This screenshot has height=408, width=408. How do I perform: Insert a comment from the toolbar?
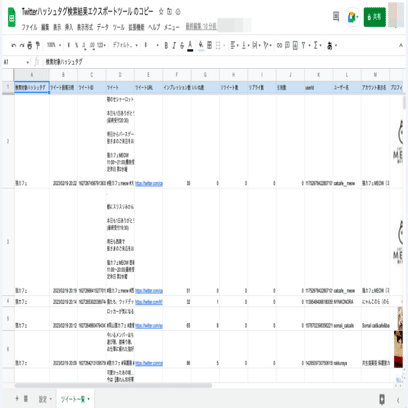tap(287, 45)
